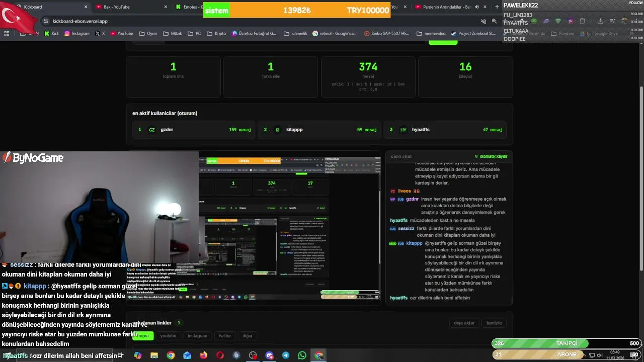The width and height of the screenshot is (644, 362).
Task: Click the 16 izleyici stat card
Action: [x=465, y=76]
